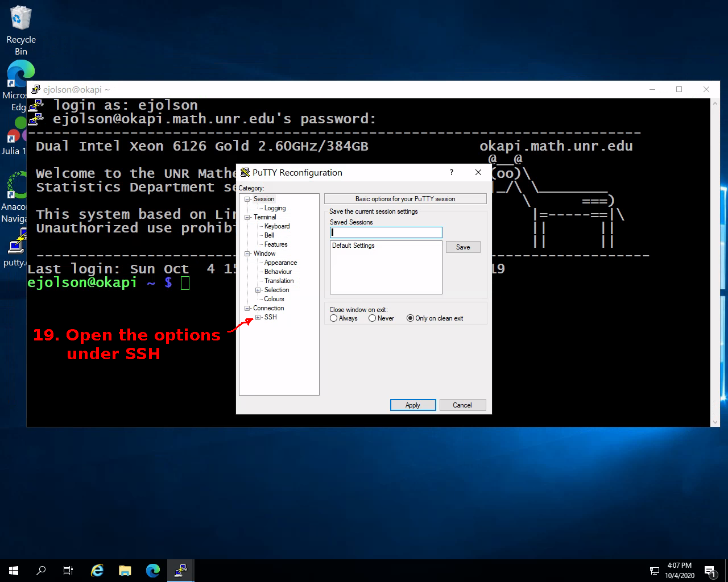Select the Window category
The width and height of the screenshot is (728, 582).
264,253
